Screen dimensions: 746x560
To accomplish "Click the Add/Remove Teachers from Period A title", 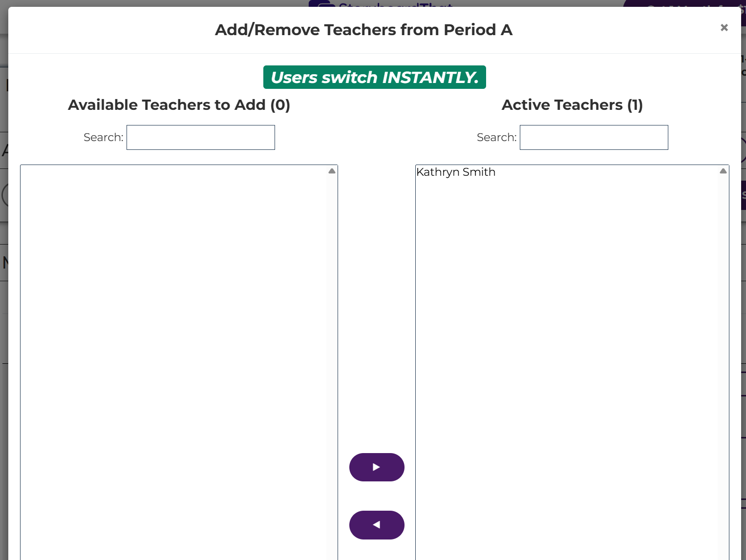I will point(363,30).
